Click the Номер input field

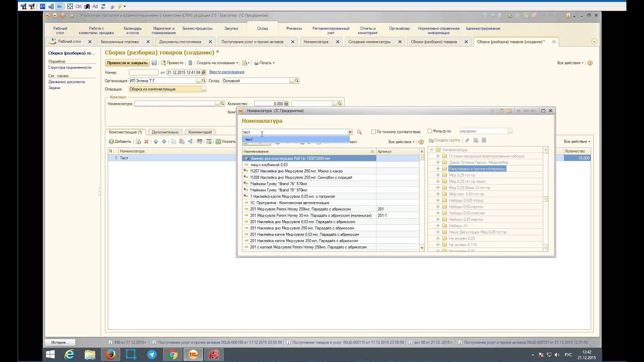143,72
